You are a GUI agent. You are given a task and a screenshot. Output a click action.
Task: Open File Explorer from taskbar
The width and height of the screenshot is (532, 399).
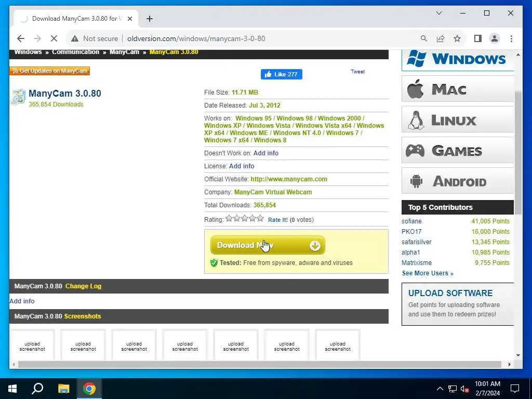63,389
